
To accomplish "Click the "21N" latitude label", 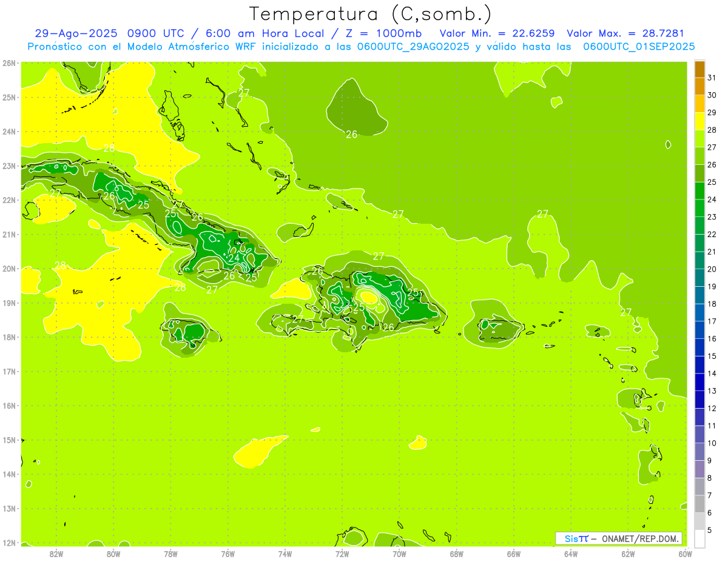I will click(9, 234).
